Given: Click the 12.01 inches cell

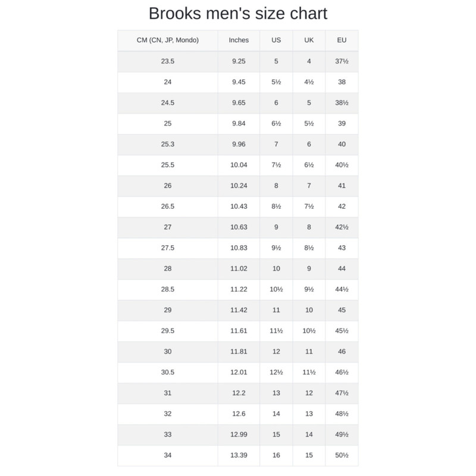Looking at the screenshot, I should tap(239, 372).
